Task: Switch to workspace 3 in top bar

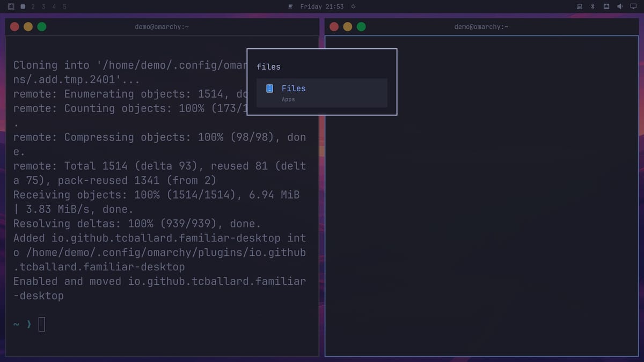Action: click(x=43, y=6)
